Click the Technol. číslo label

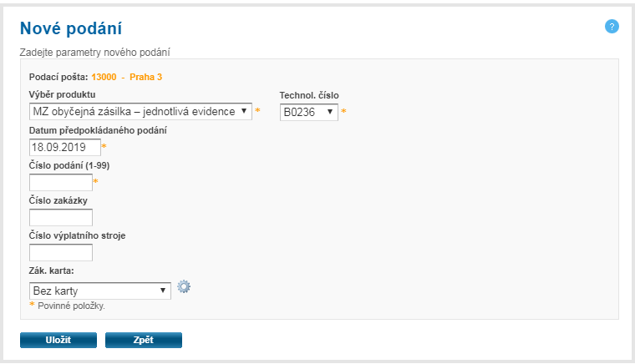pyautogui.click(x=308, y=94)
